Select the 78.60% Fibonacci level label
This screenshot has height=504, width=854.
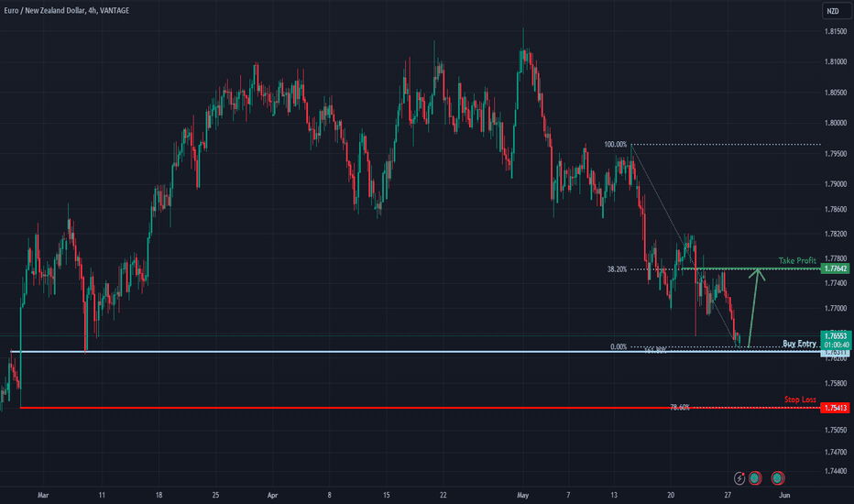(x=680, y=407)
